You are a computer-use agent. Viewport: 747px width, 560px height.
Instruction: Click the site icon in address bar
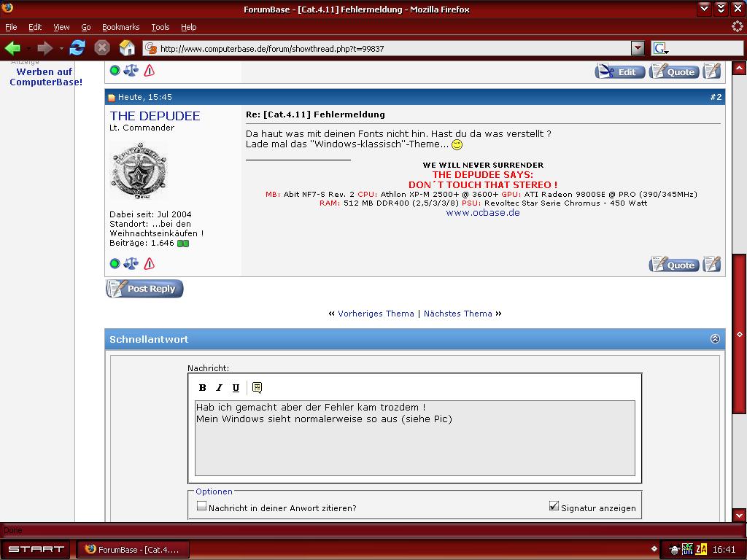point(151,48)
